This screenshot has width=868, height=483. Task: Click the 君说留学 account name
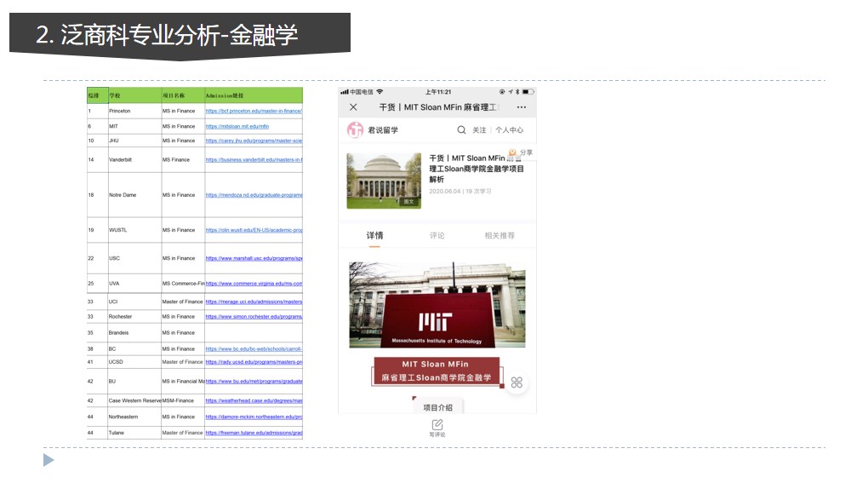(383, 130)
